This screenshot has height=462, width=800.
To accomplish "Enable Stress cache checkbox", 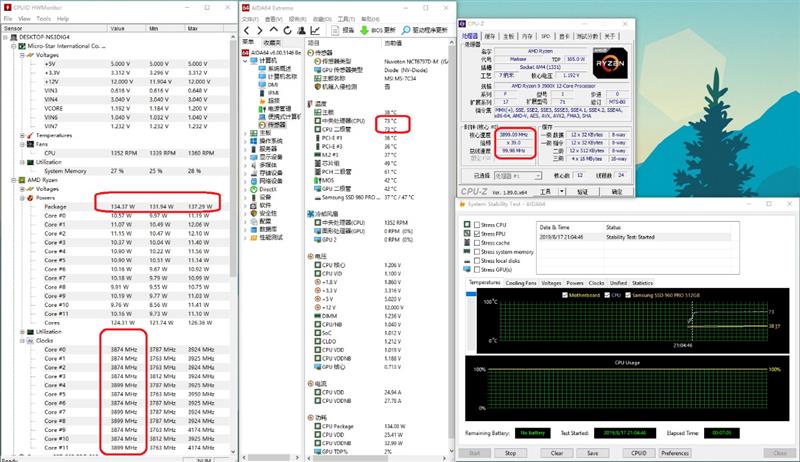I will (x=477, y=243).
